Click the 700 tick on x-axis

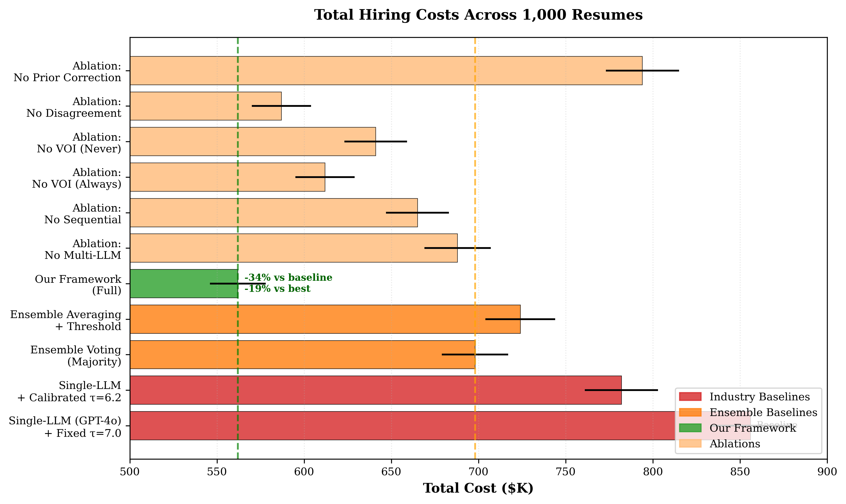click(x=478, y=472)
